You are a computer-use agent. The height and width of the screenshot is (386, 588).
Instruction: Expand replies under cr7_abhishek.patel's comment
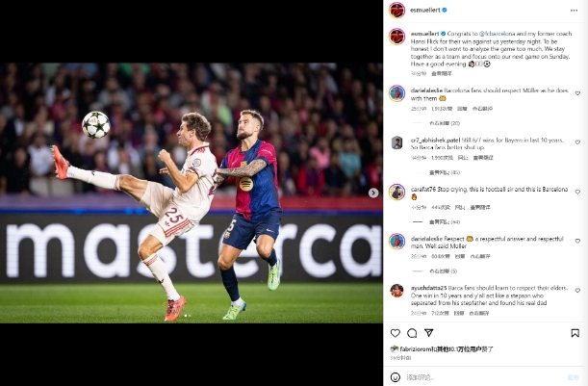pyautogui.click(x=445, y=172)
